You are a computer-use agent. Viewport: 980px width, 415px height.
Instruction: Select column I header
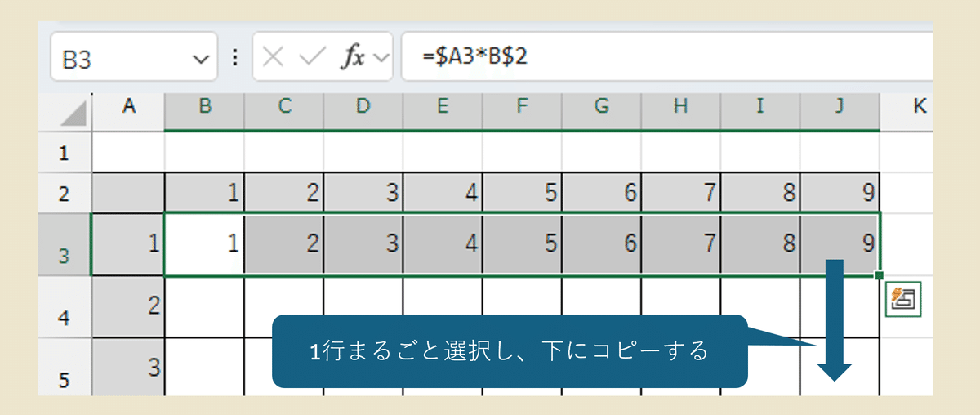759,111
